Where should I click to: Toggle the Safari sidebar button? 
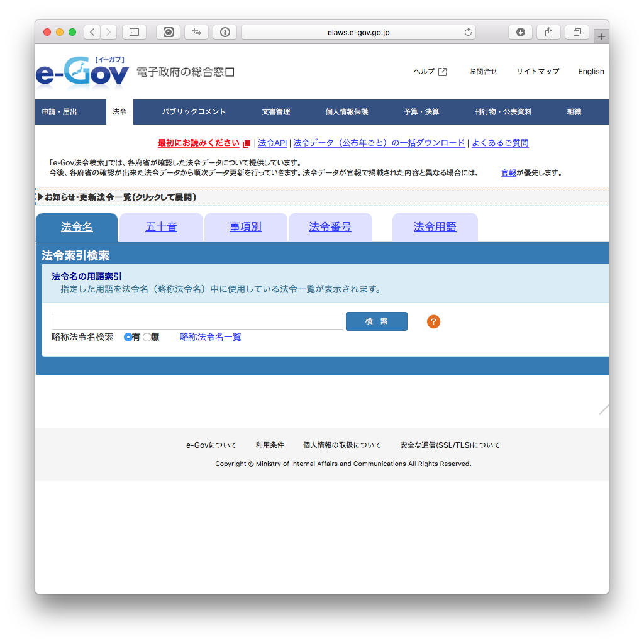pyautogui.click(x=134, y=32)
